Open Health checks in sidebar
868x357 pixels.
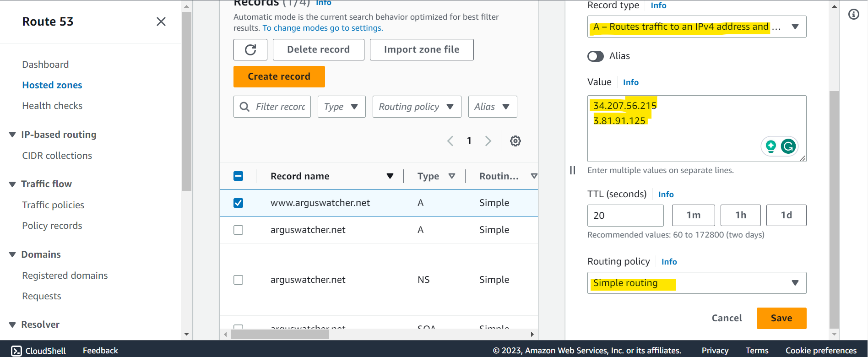(x=52, y=106)
